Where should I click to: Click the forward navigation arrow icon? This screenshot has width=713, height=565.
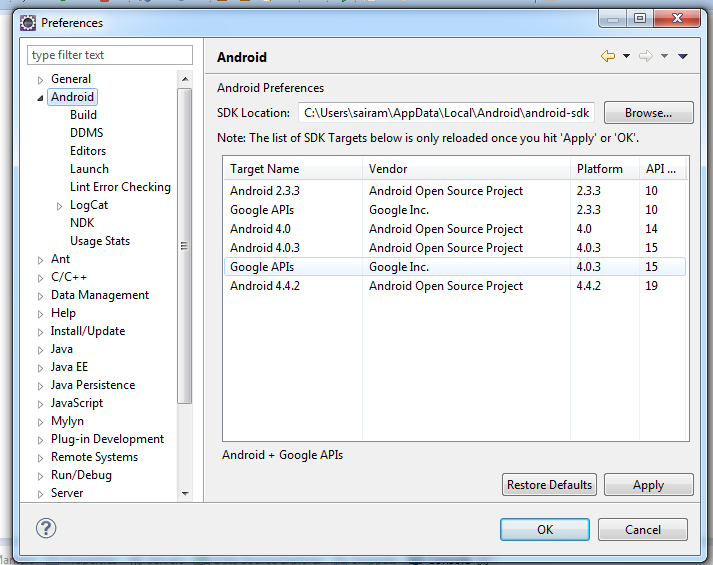(x=646, y=56)
